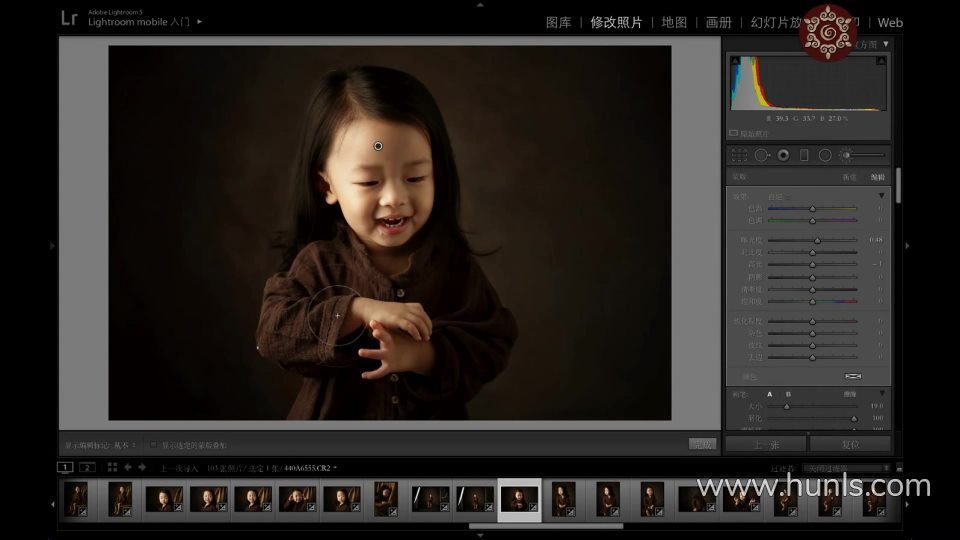Open the Develop module (修改照片)

[x=616, y=23]
